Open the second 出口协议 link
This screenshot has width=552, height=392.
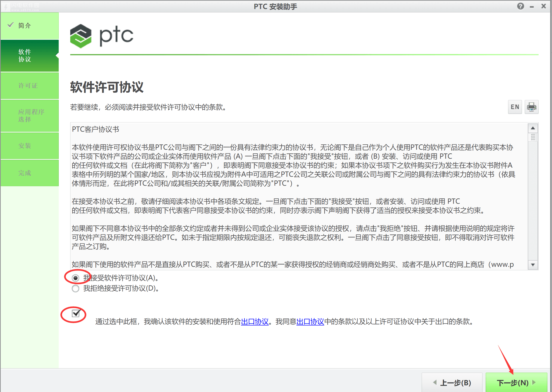310,322
